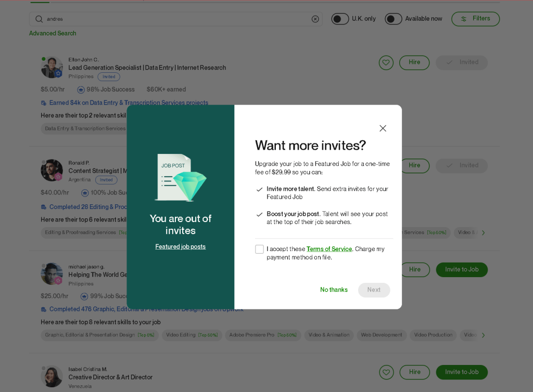This screenshot has height=392, width=533.
Task: Hire Ronald P.
Action: pos(414,166)
